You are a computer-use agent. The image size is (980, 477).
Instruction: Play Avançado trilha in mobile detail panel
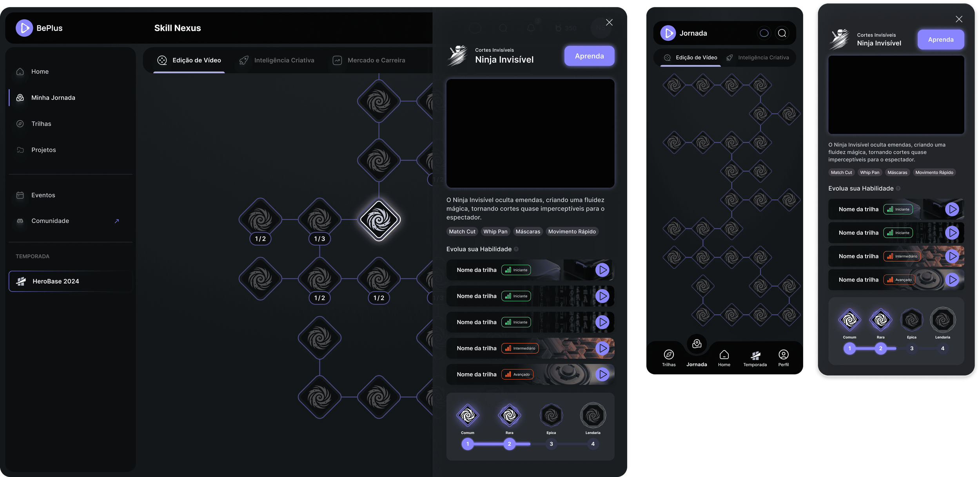pos(952,280)
